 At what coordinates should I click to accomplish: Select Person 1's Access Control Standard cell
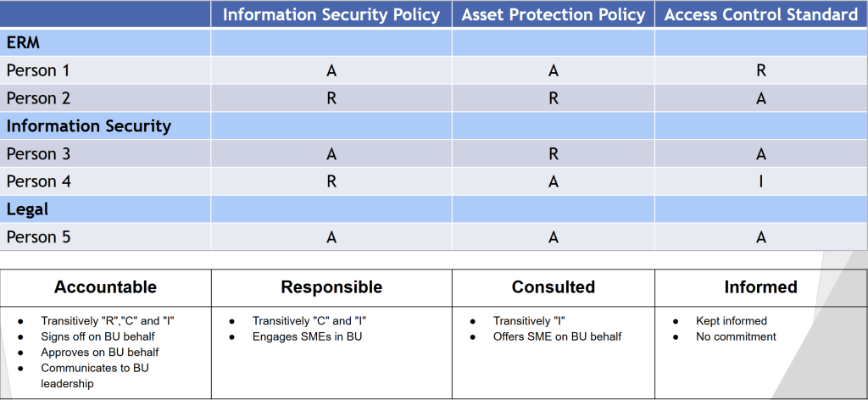[x=760, y=70]
